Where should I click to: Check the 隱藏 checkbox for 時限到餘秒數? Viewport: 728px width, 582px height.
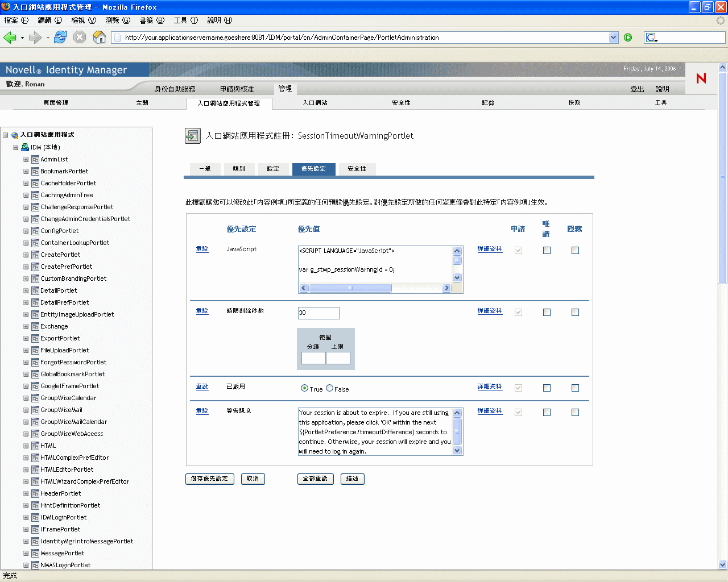click(575, 312)
